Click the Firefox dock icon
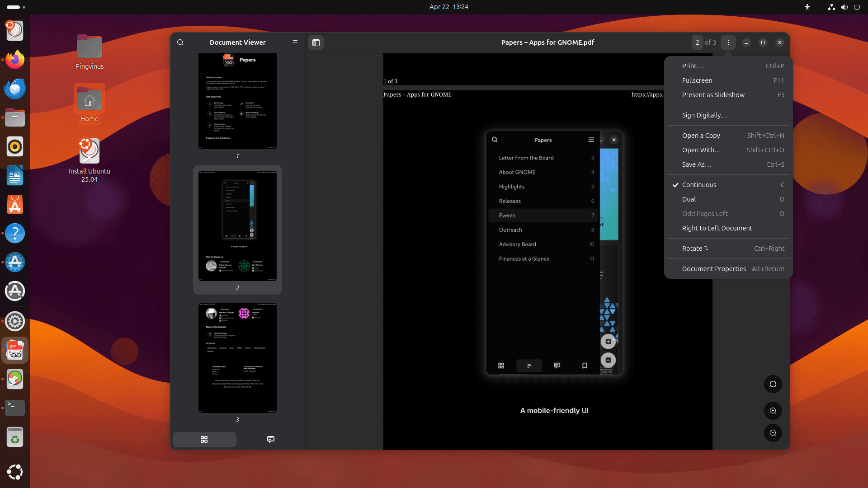The image size is (868, 488). (x=15, y=60)
